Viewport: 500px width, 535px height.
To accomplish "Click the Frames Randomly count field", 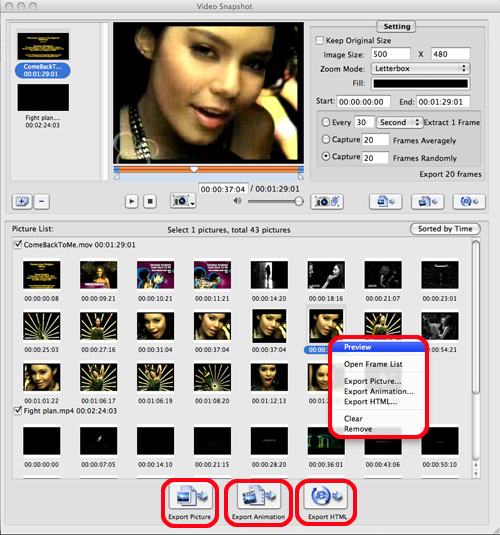I will 375,158.
